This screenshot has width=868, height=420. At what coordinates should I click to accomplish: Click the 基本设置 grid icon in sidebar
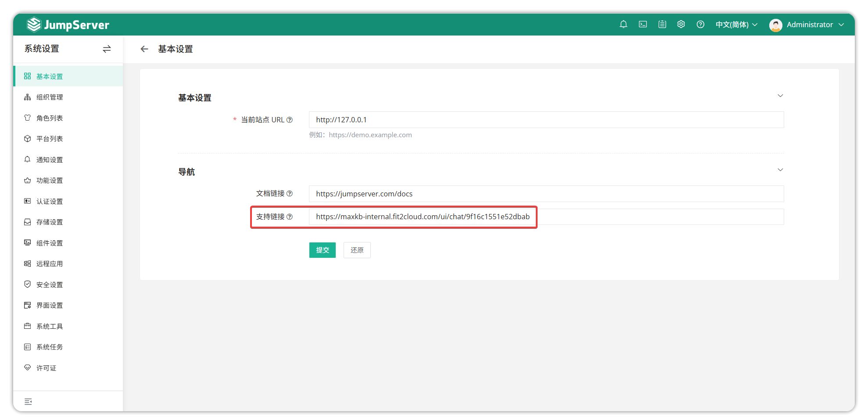[28, 76]
